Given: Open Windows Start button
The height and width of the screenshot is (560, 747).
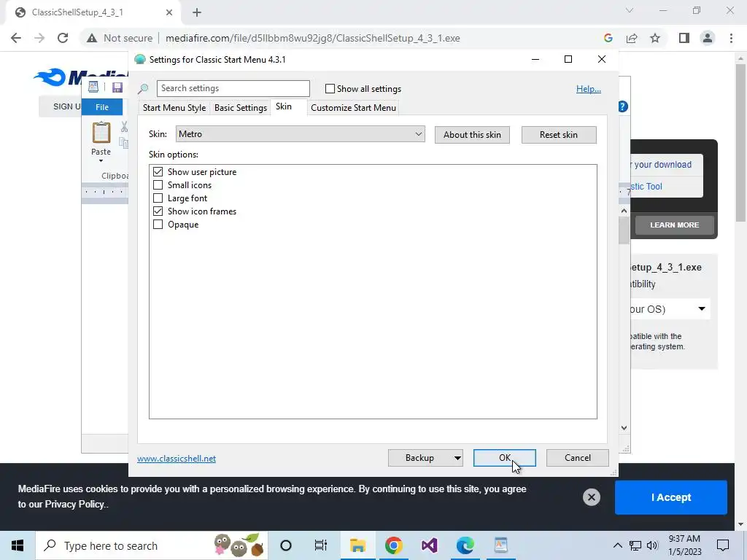Looking at the screenshot, I should coord(18,545).
